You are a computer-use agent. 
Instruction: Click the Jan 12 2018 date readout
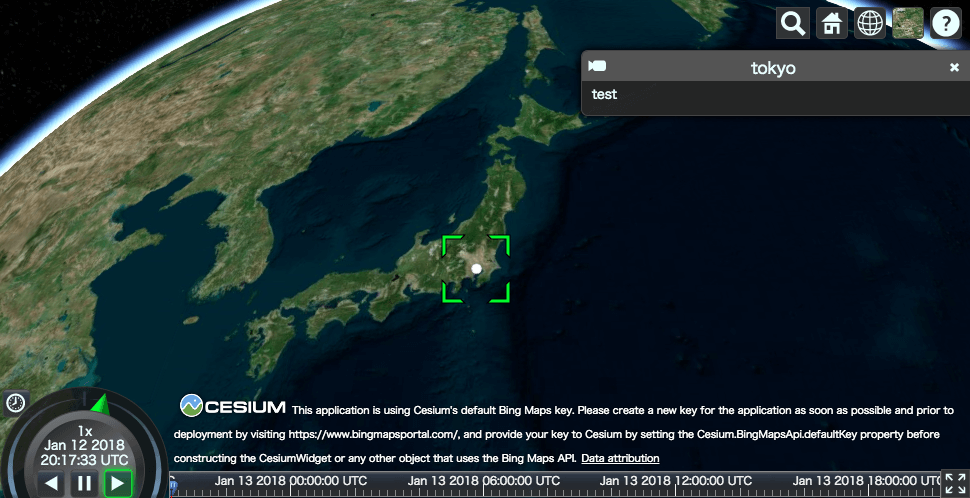(x=84, y=445)
